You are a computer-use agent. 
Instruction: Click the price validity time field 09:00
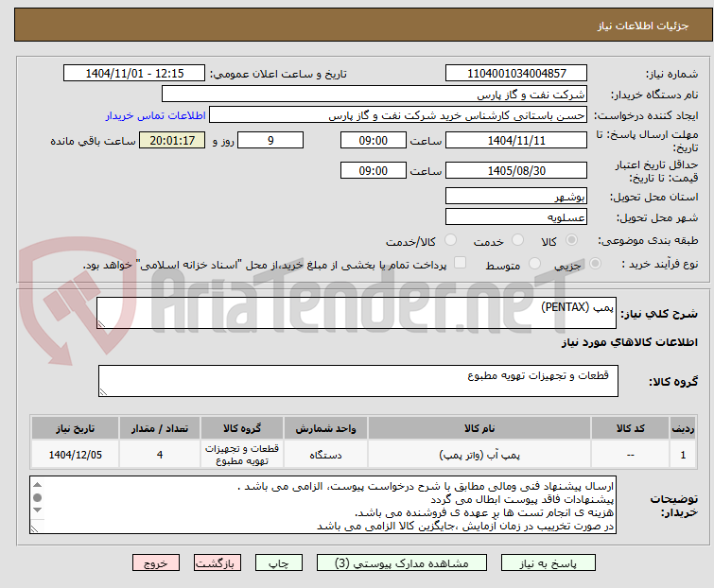[373, 171]
